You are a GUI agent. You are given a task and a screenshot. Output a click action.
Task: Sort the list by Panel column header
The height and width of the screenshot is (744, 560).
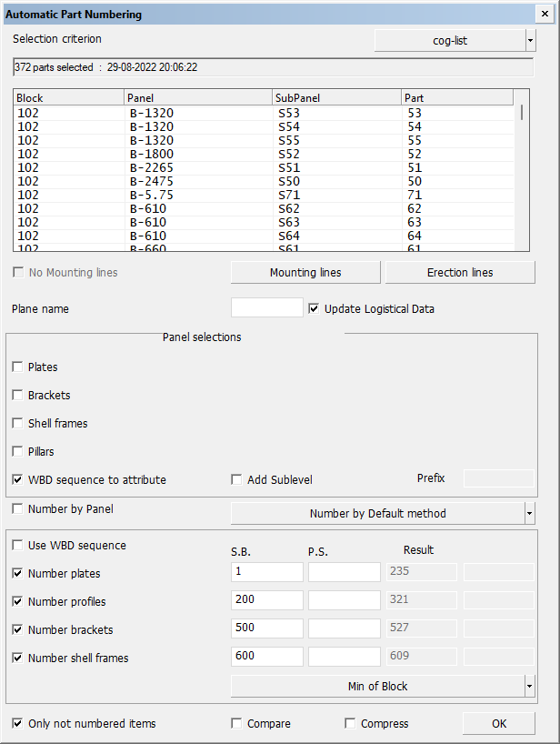click(x=197, y=97)
